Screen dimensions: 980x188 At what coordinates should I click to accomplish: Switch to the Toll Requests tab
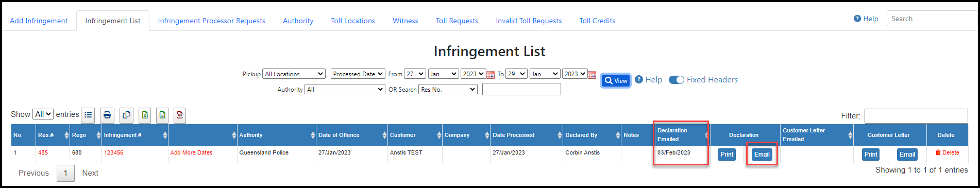(x=457, y=21)
